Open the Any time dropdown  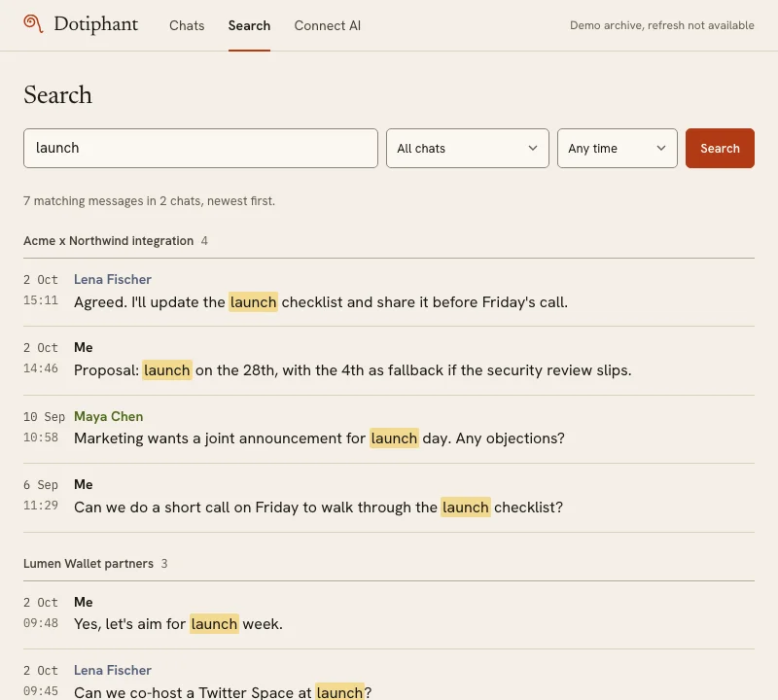point(618,149)
